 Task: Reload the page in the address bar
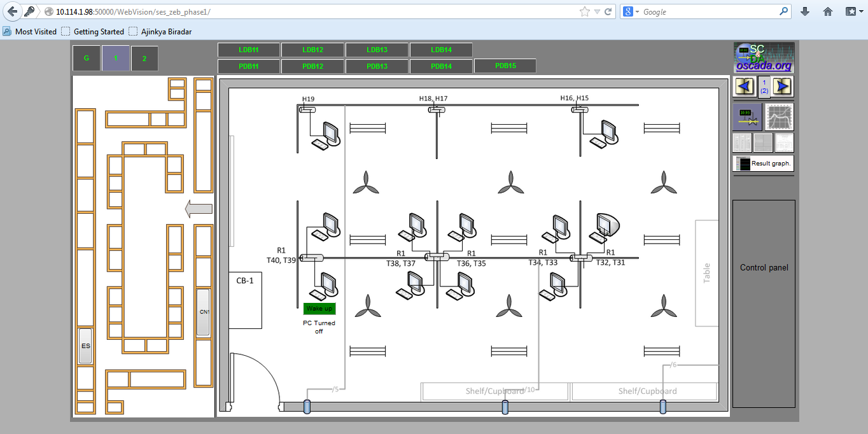pyautogui.click(x=608, y=11)
